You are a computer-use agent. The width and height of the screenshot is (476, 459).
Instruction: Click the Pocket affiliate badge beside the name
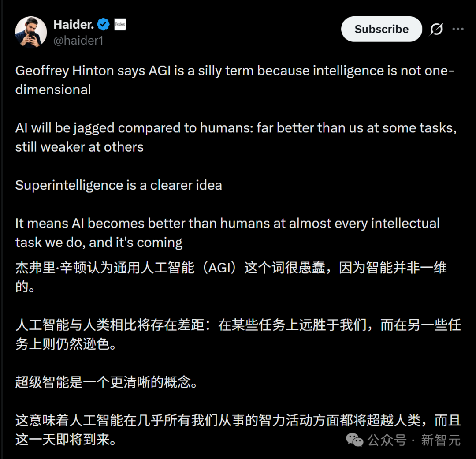pos(120,25)
